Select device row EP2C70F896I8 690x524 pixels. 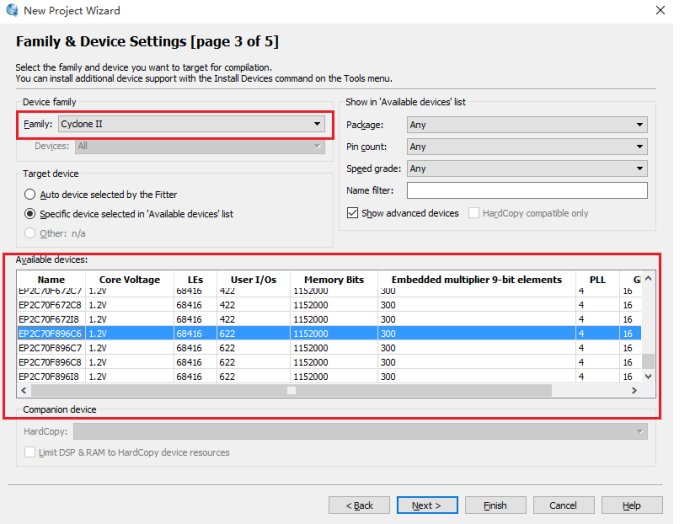pos(329,377)
